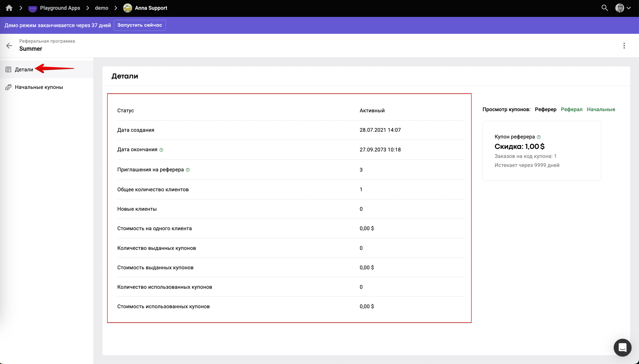Image resolution: width=639 pixels, height=364 pixels.
Task: Click help icon beside Купон реферера
Action: pyautogui.click(x=539, y=137)
